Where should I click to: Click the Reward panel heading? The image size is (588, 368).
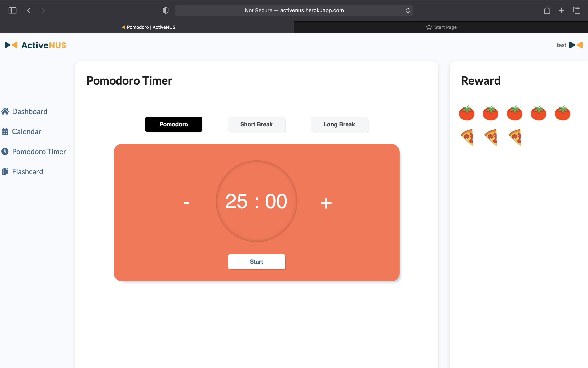pos(481,81)
